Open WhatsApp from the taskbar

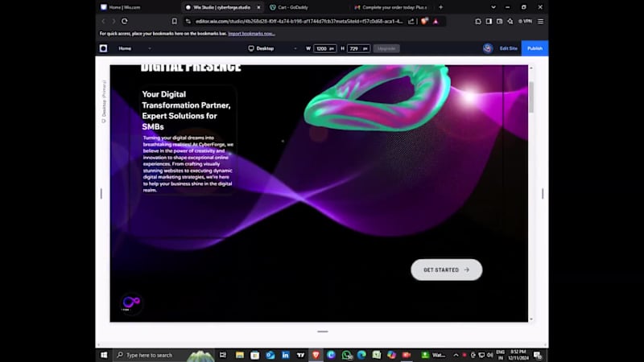coord(347,355)
